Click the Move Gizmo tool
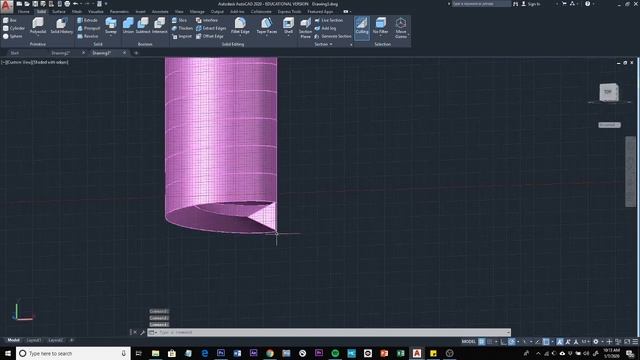This screenshot has height=360, width=640. click(x=401, y=28)
